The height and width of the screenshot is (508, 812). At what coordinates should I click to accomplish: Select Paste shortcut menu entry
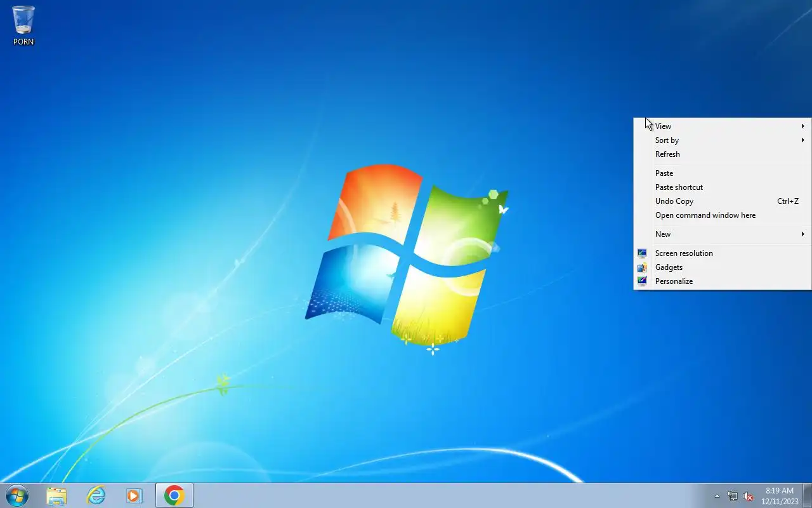(x=723, y=187)
